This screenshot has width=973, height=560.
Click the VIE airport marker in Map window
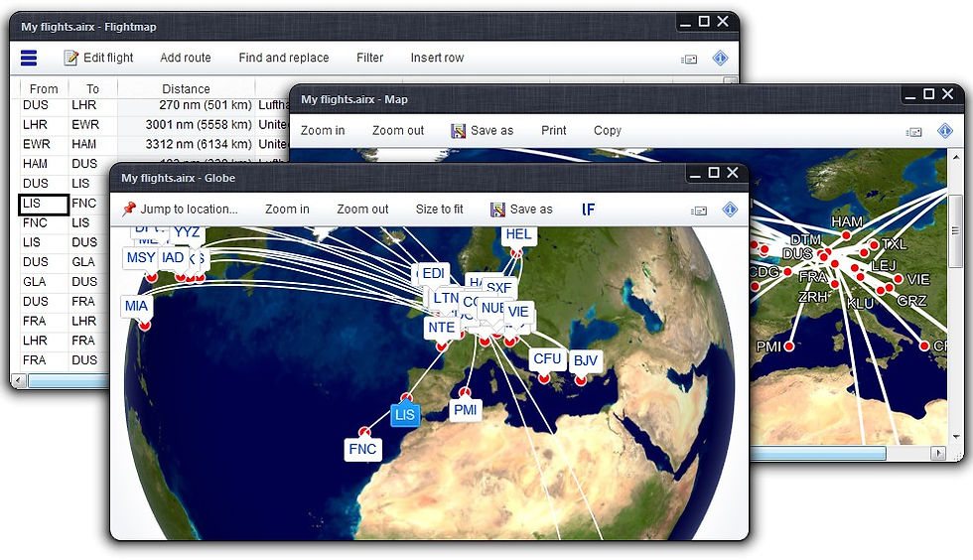[898, 279]
